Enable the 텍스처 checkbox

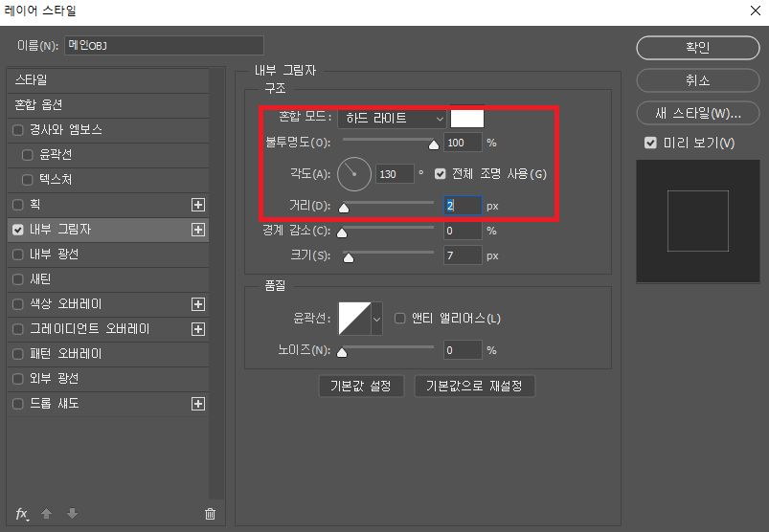coord(28,180)
